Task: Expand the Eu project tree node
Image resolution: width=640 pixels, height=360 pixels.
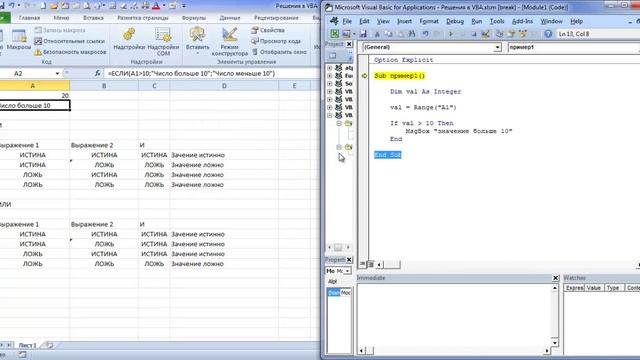Action: point(330,76)
